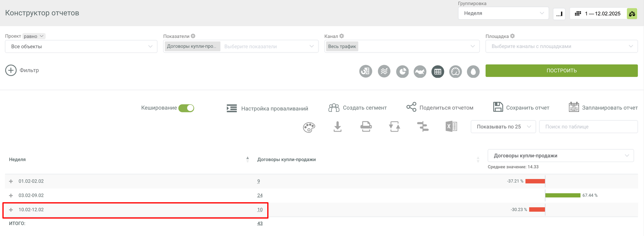
Task: Toggle the bar chart button near Группировка
Action: (x=559, y=14)
